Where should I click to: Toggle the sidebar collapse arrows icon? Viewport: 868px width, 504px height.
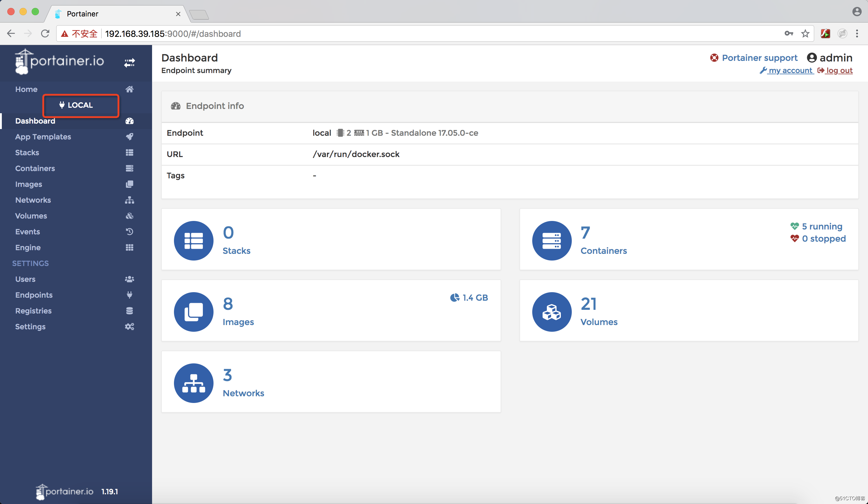coord(130,63)
